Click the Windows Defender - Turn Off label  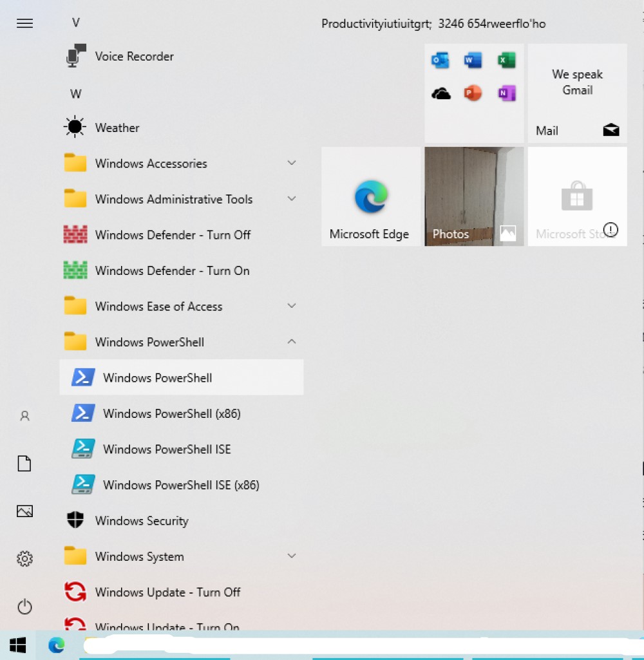click(x=173, y=234)
